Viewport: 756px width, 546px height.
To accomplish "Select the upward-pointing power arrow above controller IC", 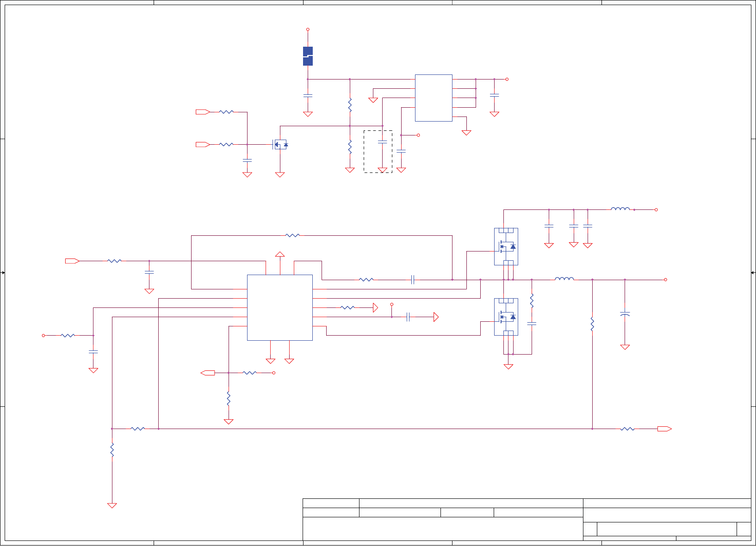I will [x=280, y=254].
